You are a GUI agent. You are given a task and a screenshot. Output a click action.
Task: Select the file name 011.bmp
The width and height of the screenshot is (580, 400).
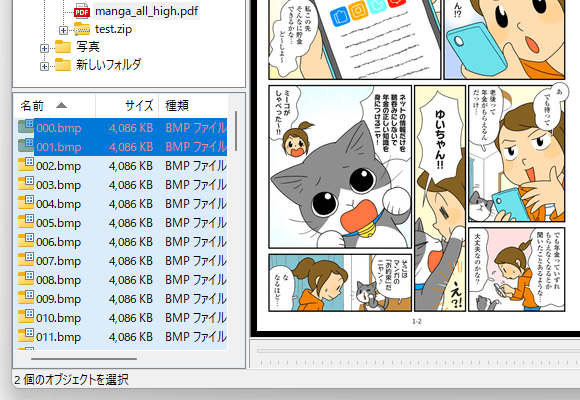tap(58, 337)
